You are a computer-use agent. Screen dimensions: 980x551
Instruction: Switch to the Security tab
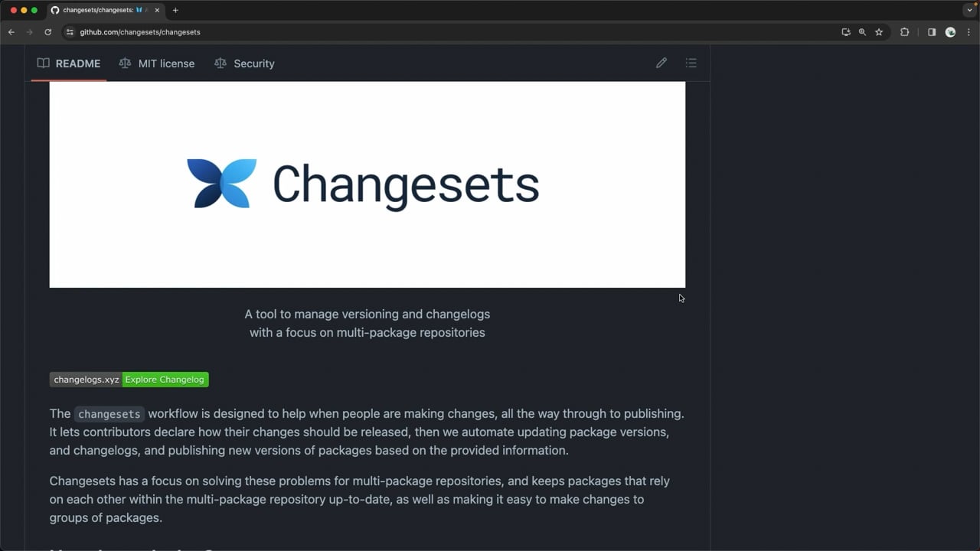[x=244, y=64]
